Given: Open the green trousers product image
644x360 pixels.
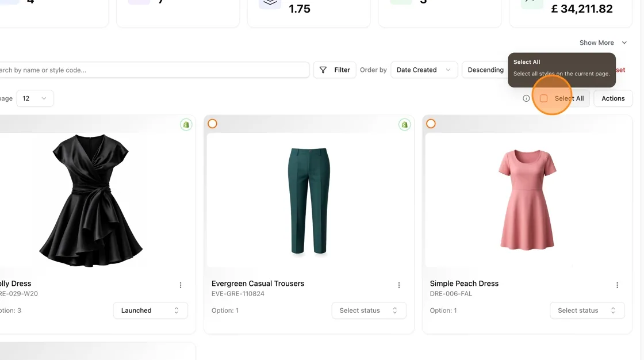Looking at the screenshot, I should pyautogui.click(x=309, y=200).
